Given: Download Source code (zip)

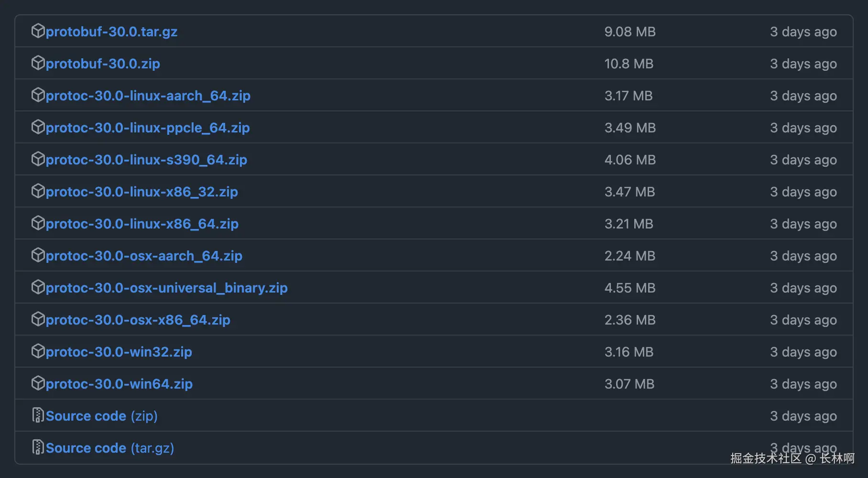Looking at the screenshot, I should 101,416.
